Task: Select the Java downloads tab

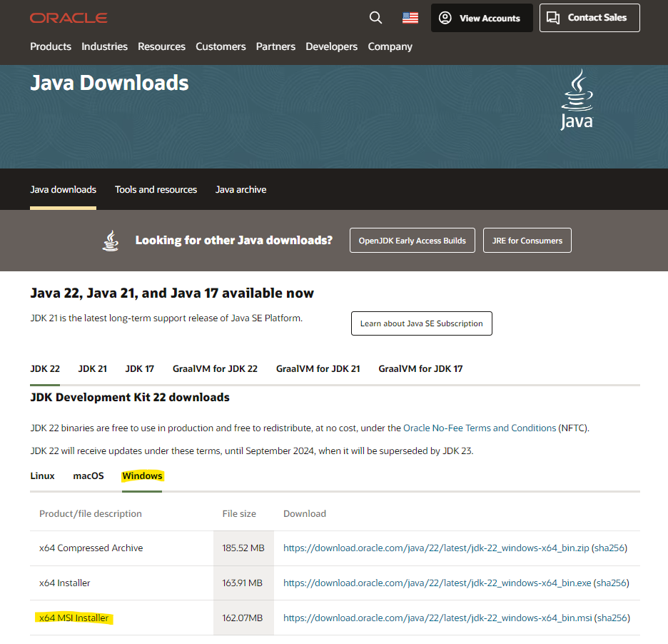Action: click(x=63, y=190)
